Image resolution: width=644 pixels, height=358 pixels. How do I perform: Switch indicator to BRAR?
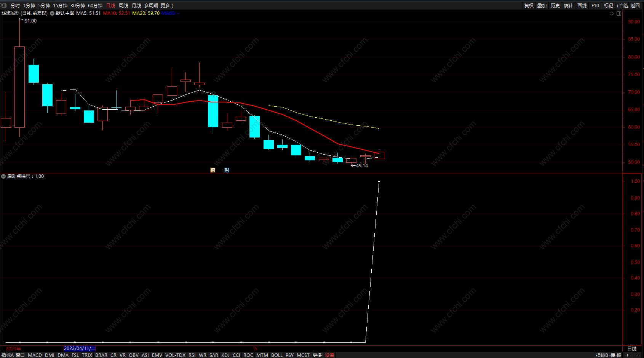click(101, 355)
